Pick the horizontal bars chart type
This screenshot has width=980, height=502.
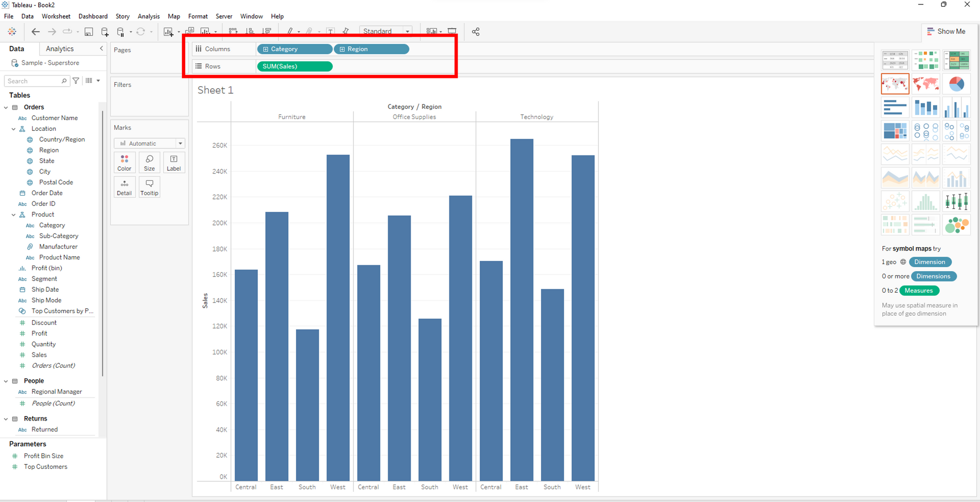click(x=895, y=107)
